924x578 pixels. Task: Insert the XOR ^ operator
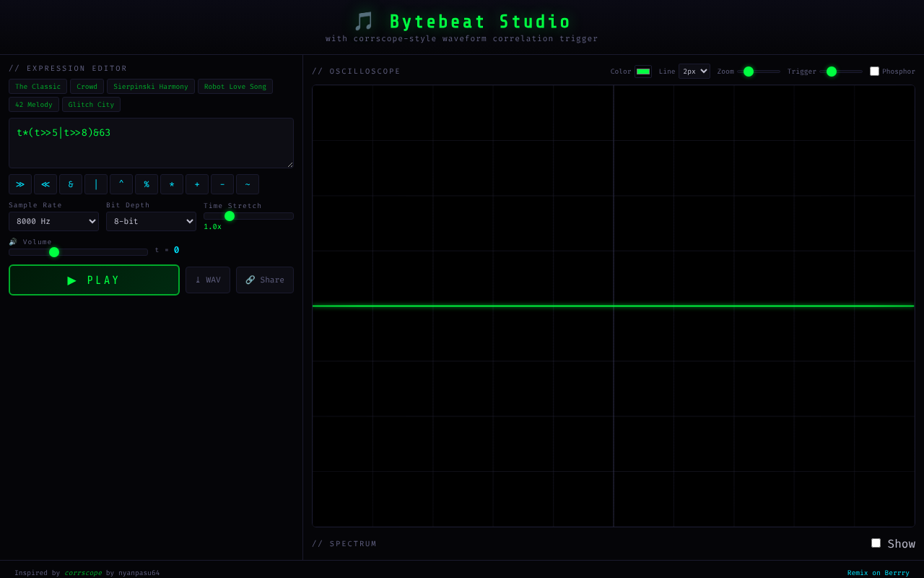[121, 184]
